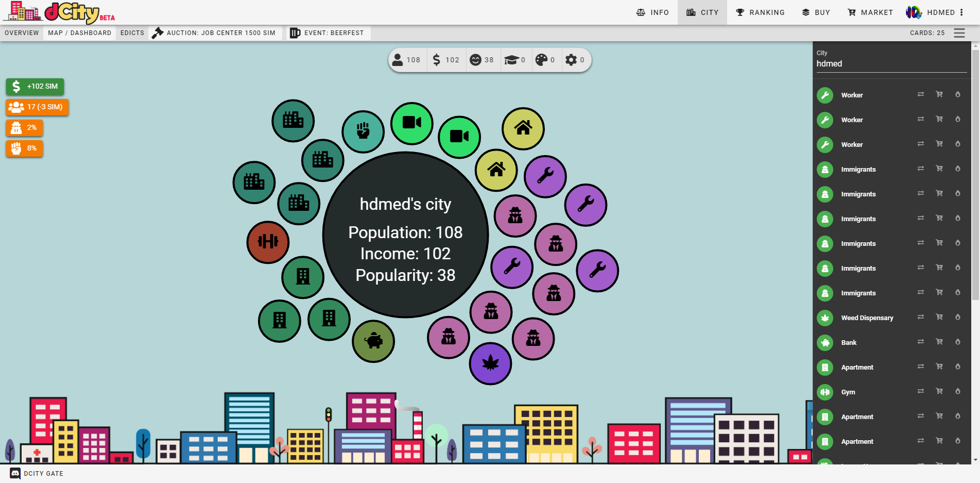980x483 pixels.
Task: Click the olive Bank piggy circle
Action: [x=373, y=341]
